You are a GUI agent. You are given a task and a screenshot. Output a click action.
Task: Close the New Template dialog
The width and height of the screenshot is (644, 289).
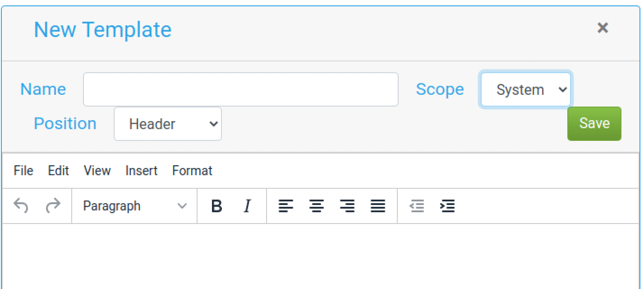(603, 28)
